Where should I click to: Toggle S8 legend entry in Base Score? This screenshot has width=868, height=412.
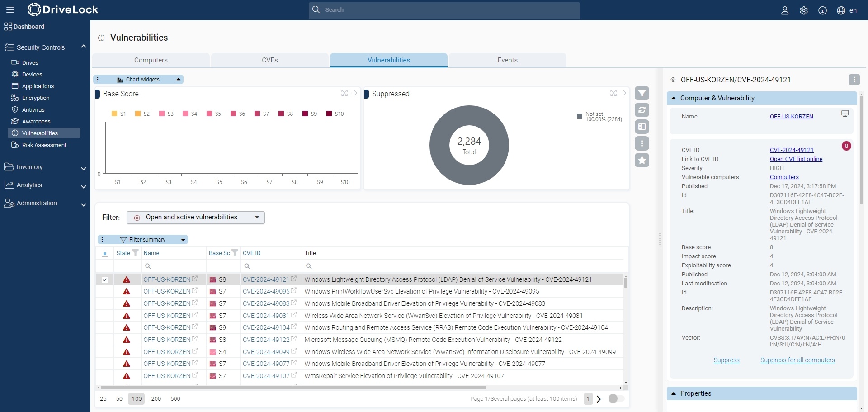286,114
